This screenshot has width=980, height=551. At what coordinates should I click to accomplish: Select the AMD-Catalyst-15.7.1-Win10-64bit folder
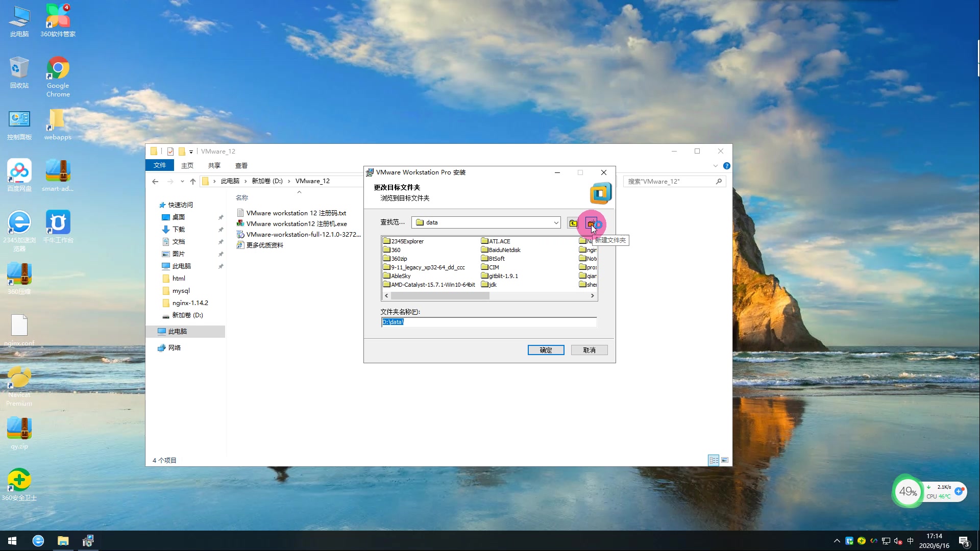429,285
